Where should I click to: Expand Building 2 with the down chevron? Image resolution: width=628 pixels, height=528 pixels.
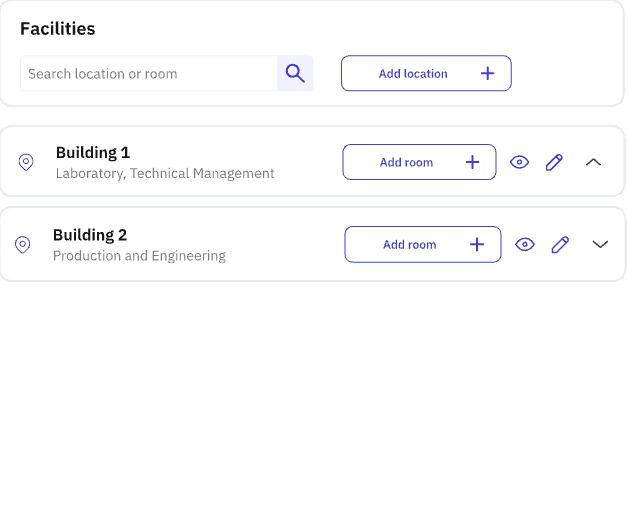click(x=600, y=244)
